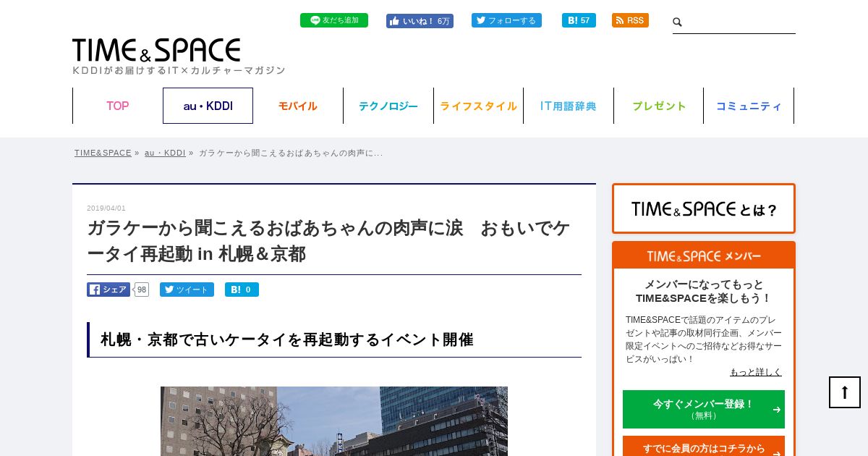This screenshot has height=456, width=868.
Task: Click the Hatena bookmark 57 button
Action: tap(579, 20)
